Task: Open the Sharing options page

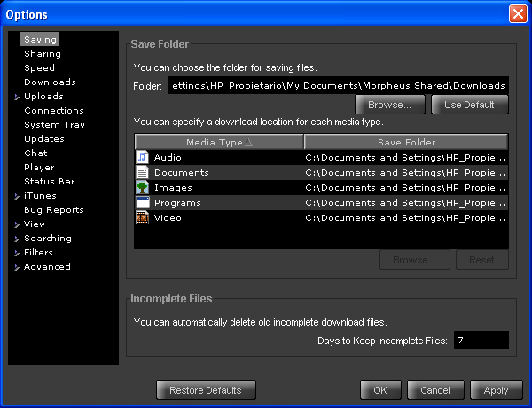Action: [43, 53]
